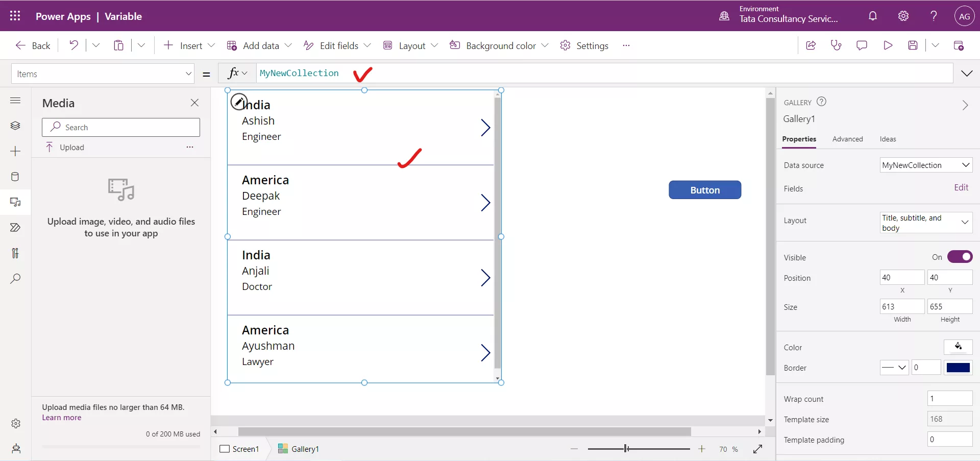
Task: Switch to the Advanced tab
Action: point(848,139)
